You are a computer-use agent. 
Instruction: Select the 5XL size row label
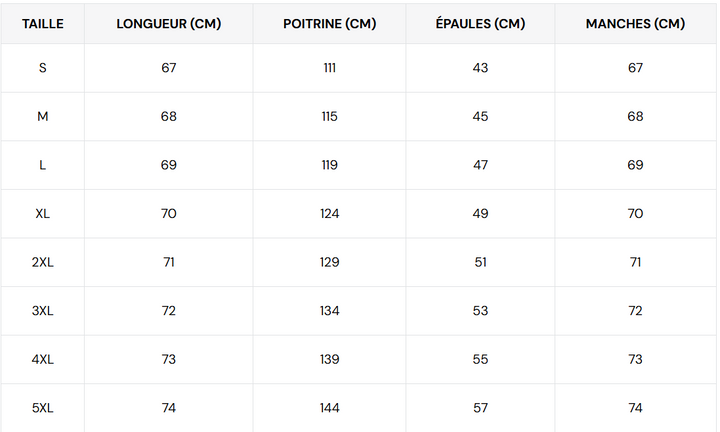42,407
